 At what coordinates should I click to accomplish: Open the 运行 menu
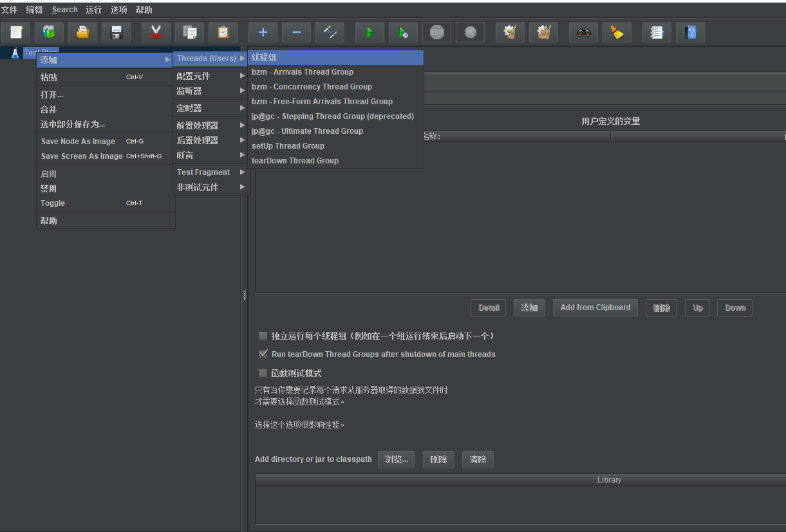pos(94,10)
